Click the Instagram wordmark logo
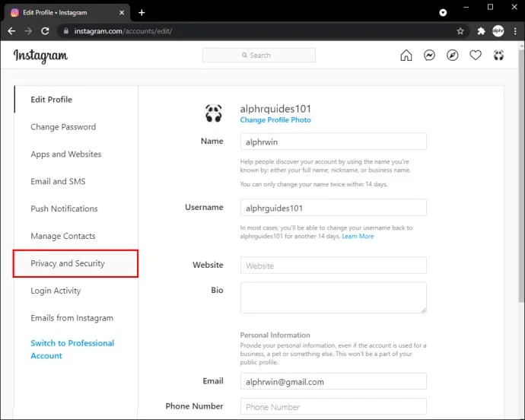The width and height of the screenshot is (525, 420). click(x=40, y=56)
